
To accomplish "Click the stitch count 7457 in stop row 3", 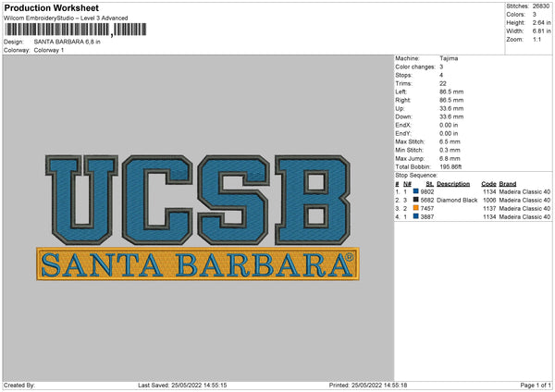I will pos(426,208).
